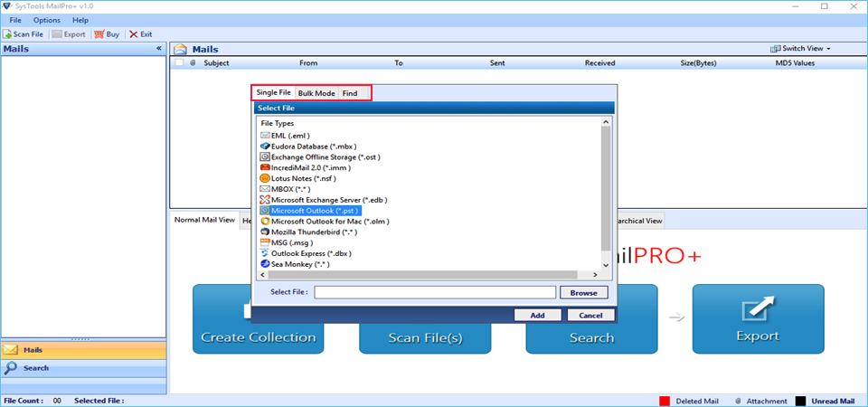Select Outlook Express (*.dbx) file type
The height and width of the screenshot is (407, 868).
[307, 253]
